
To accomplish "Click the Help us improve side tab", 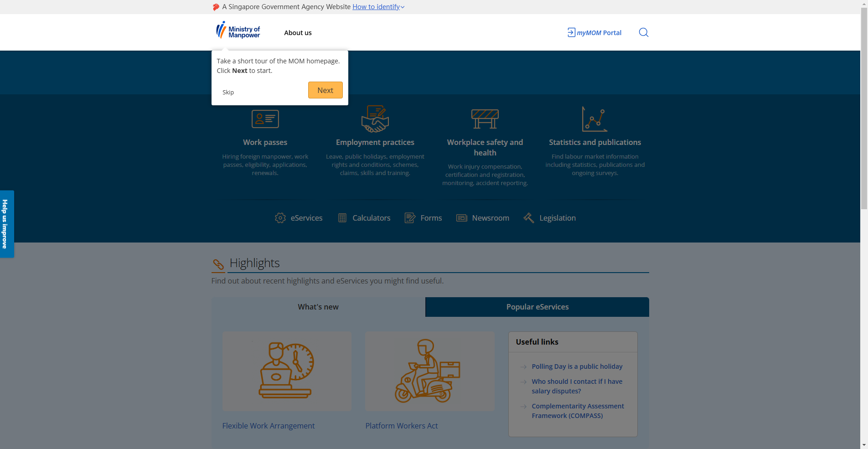I will 7,224.
